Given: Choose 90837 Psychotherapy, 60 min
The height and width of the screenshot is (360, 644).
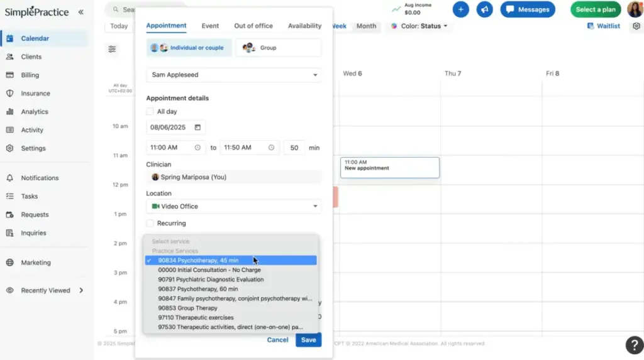Looking at the screenshot, I should pos(231,289).
